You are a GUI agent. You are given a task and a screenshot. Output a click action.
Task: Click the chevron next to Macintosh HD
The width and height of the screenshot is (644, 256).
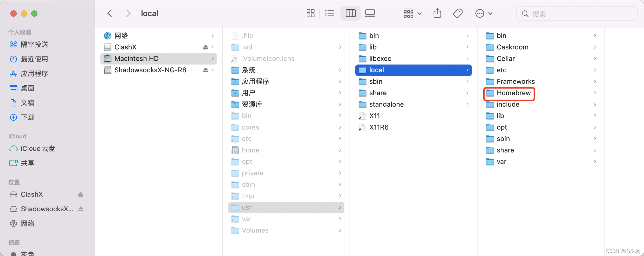click(212, 59)
